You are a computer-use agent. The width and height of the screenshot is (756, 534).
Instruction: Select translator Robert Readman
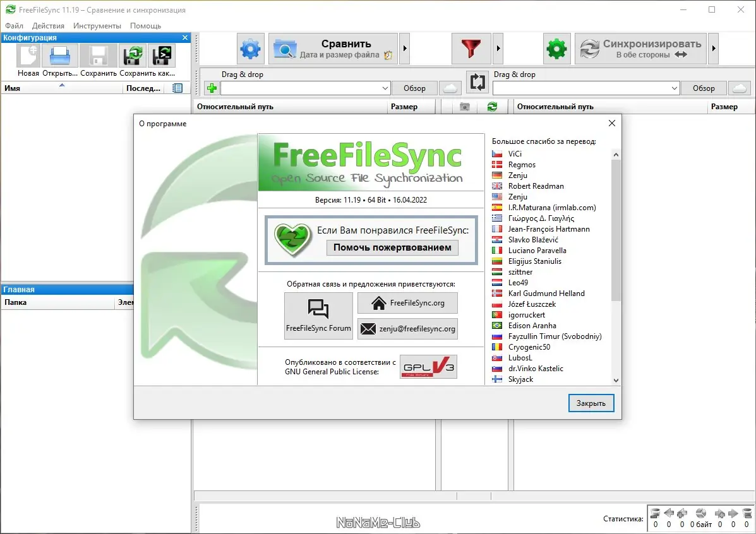[536, 186]
